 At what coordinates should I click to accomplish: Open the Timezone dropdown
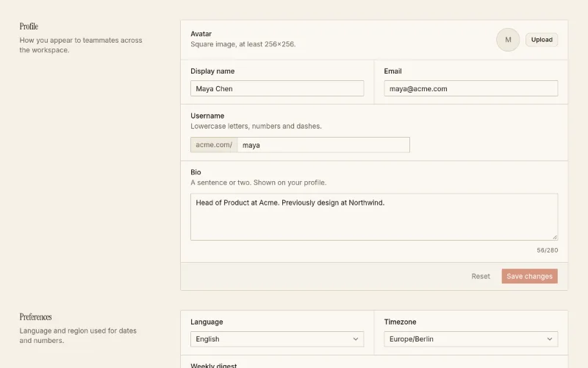470,339
